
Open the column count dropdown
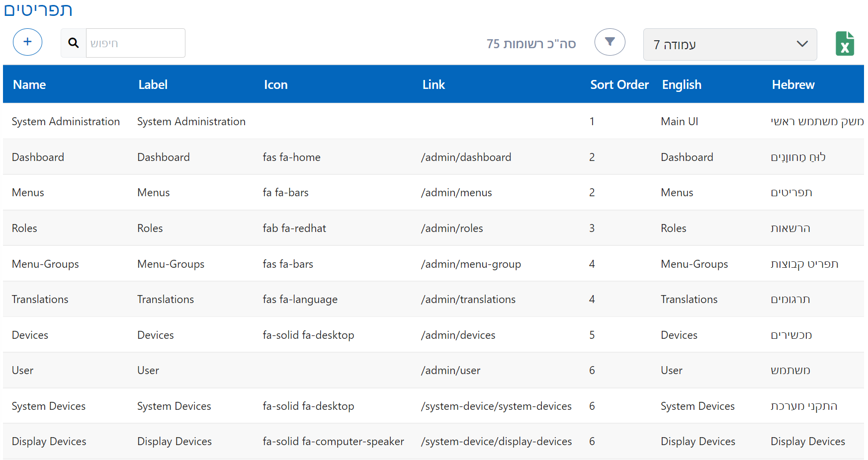click(729, 45)
